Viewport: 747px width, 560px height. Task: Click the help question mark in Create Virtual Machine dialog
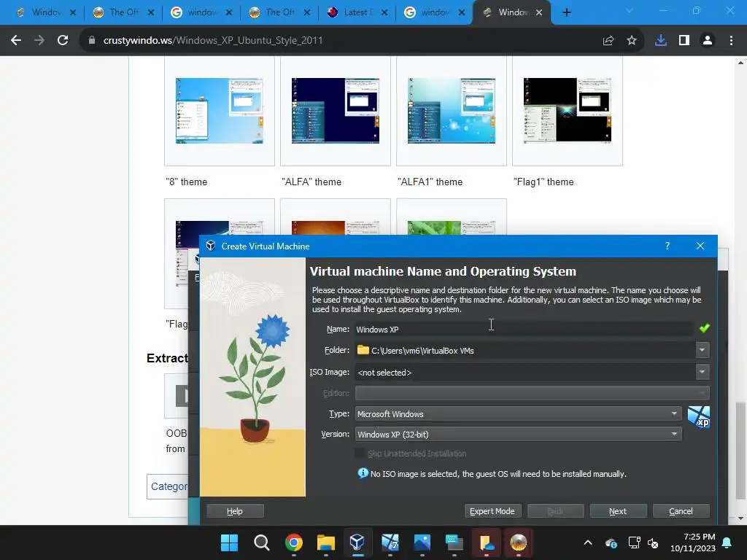click(667, 246)
